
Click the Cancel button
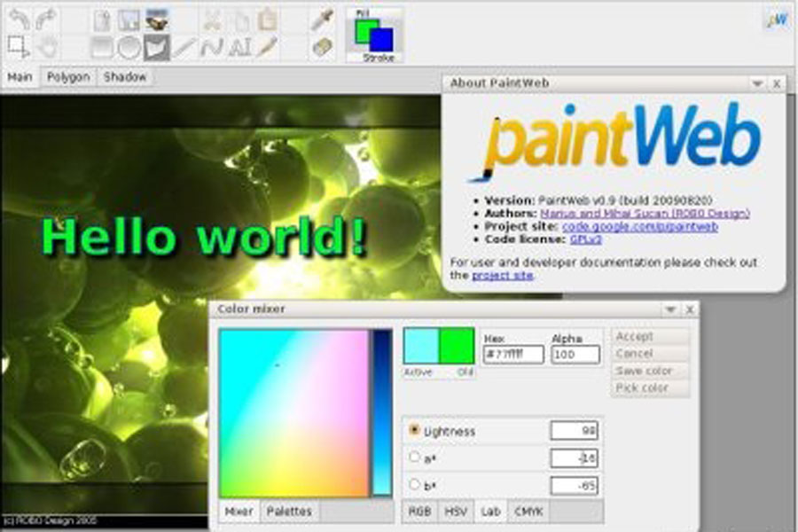tap(651, 354)
